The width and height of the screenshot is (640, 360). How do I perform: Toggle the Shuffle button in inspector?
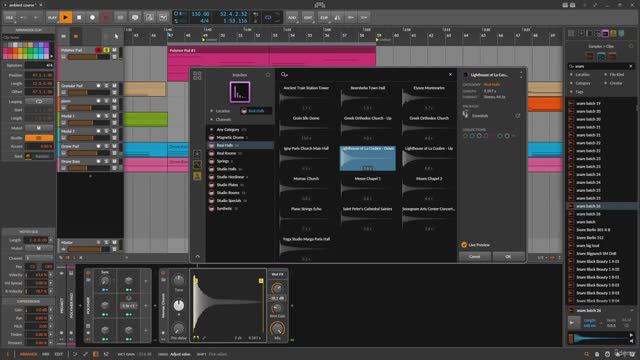39,138
